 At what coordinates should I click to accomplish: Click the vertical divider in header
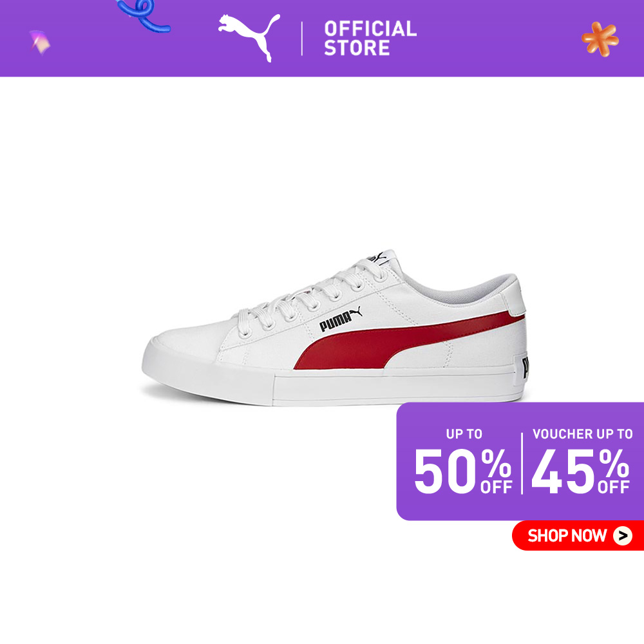tap(302, 39)
